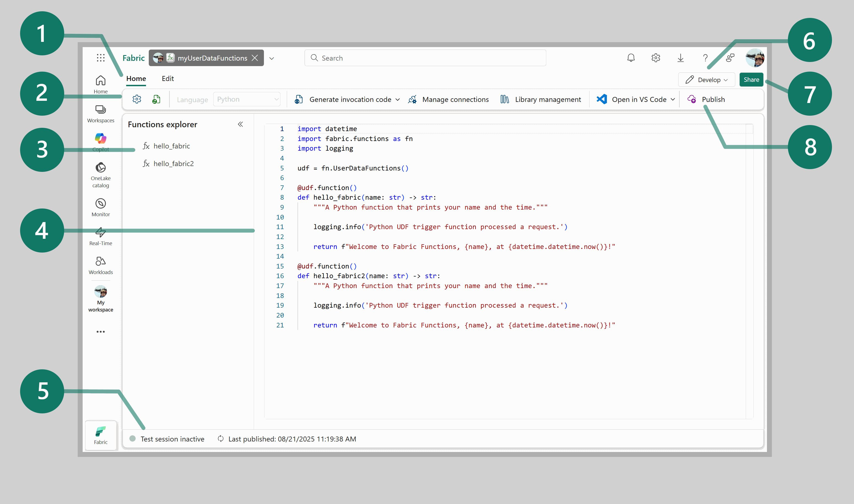Open the app launcher grid icon
Image resolution: width=854 pixels, height=504 pixels.
coord(101,58)
